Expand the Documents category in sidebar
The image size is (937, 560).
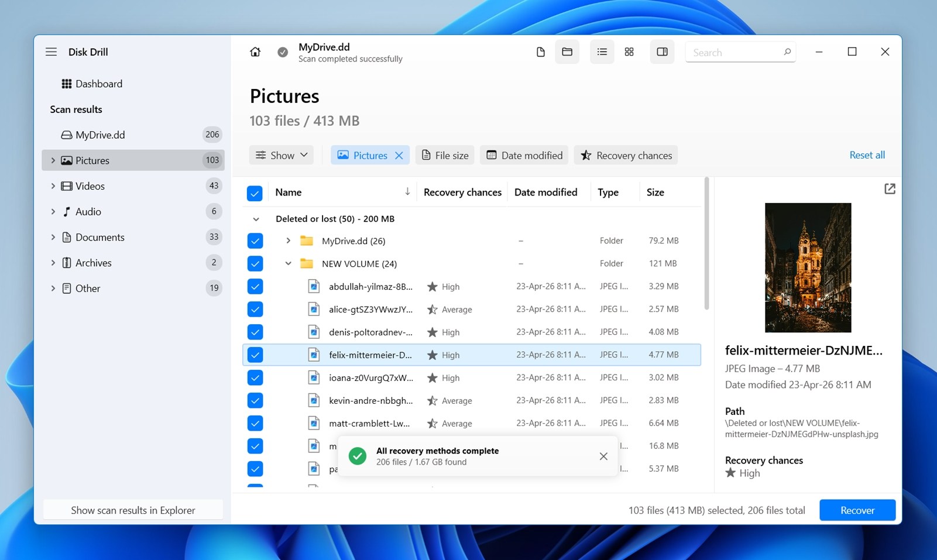(x=53, y=237)
